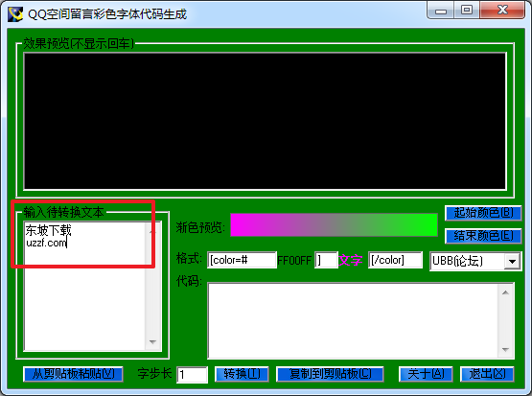The width and height of the screenshot is (532, 396).
Task: Click the app icon in the title bar
Action: point(15,13)
